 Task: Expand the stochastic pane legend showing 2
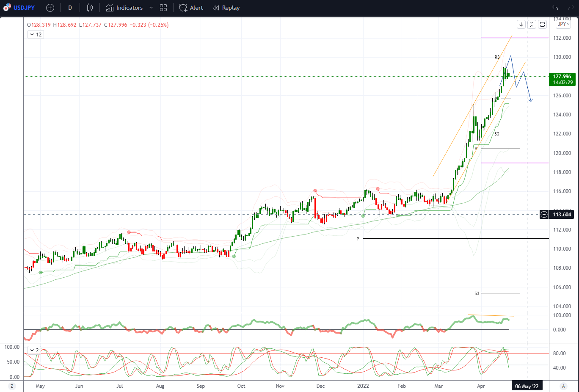coord(34,350)
